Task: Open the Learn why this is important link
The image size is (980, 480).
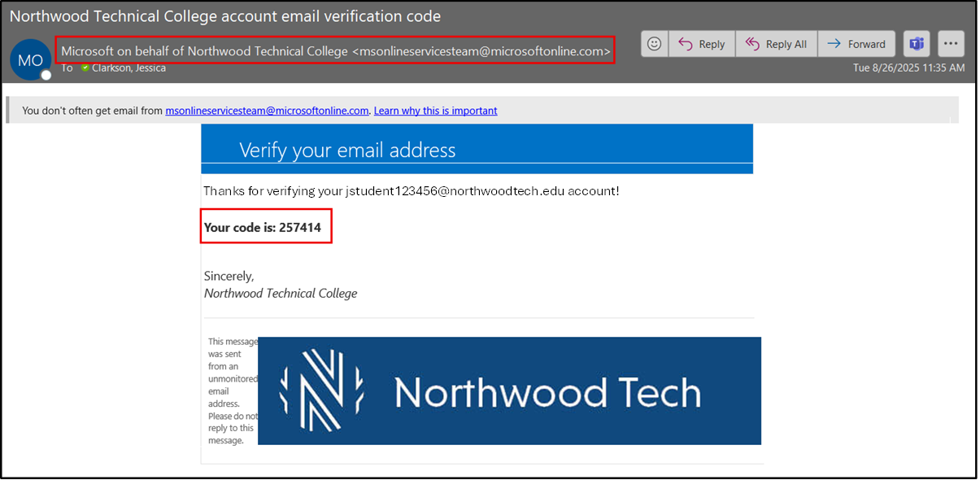Action: click(x=435, y=111)
